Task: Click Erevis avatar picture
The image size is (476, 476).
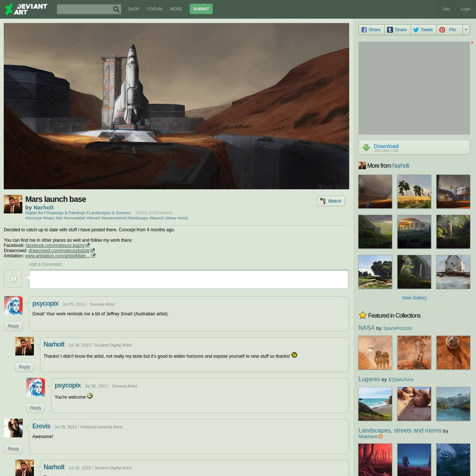Action: coord(13,428)
